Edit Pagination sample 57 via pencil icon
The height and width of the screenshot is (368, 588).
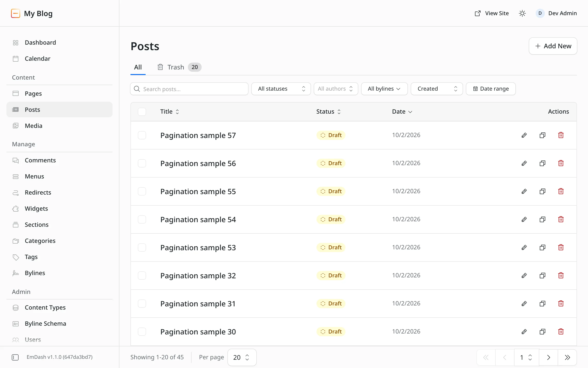524,135
